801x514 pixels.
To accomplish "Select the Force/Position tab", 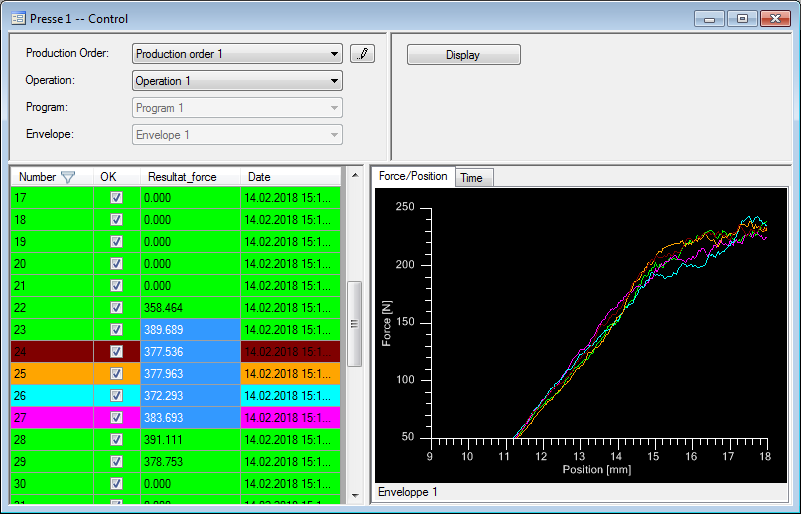I will [413, 176].
